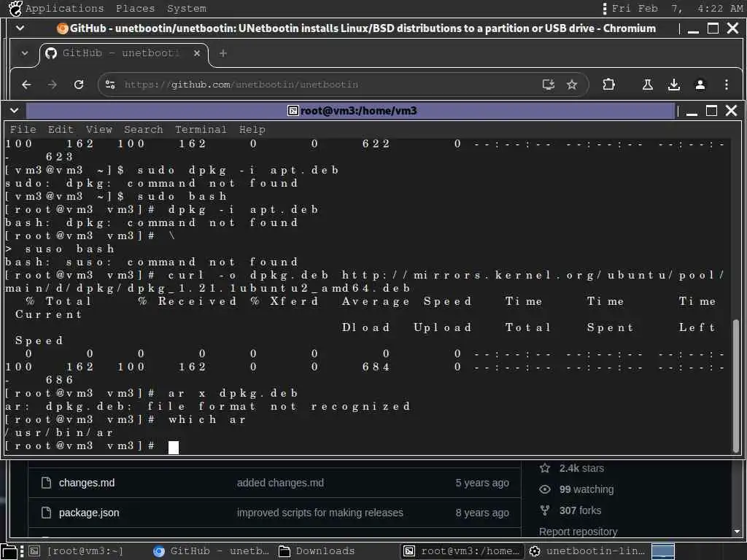Viewport: 747px width, 560px height.
Task: Close the GitHub unetbootin tab
Action: pyautogui.click(x=197, y=53)
